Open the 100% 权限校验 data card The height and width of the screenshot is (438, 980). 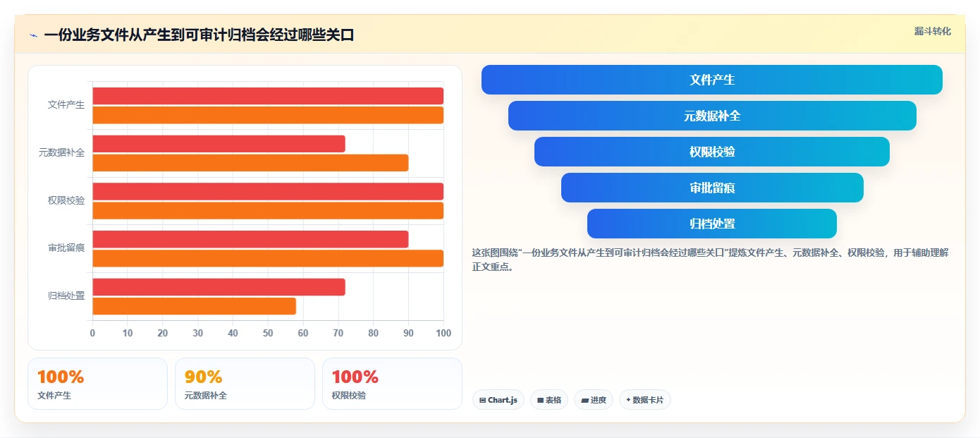click(392, 384)
